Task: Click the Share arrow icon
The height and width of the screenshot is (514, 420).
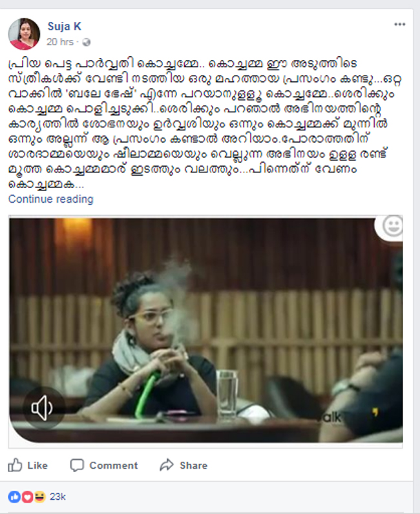Action: tap(167, 465)
